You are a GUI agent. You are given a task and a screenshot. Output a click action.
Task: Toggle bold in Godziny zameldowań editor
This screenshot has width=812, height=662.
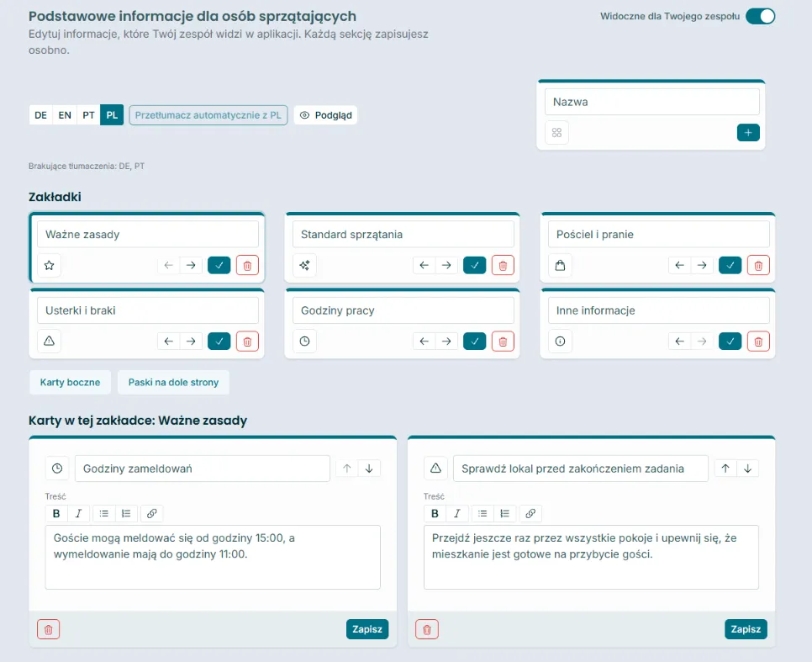point(56,513)
